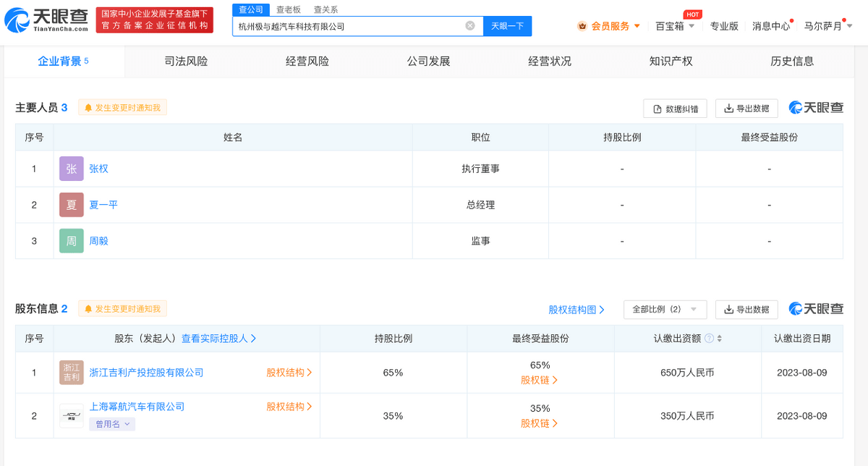Click the 浙江吉利 shareholder logo thumbnail
Screen dimensions: 868x466
point(71,373)
